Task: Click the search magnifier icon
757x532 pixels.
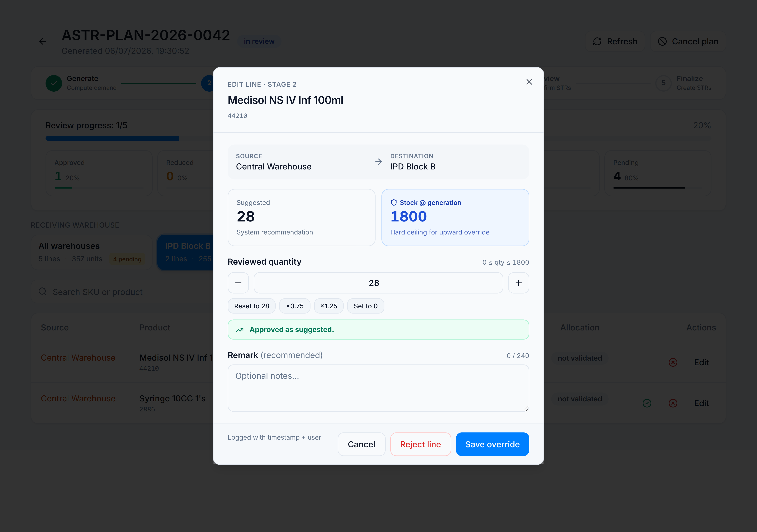Action: (x=43, y=292)
